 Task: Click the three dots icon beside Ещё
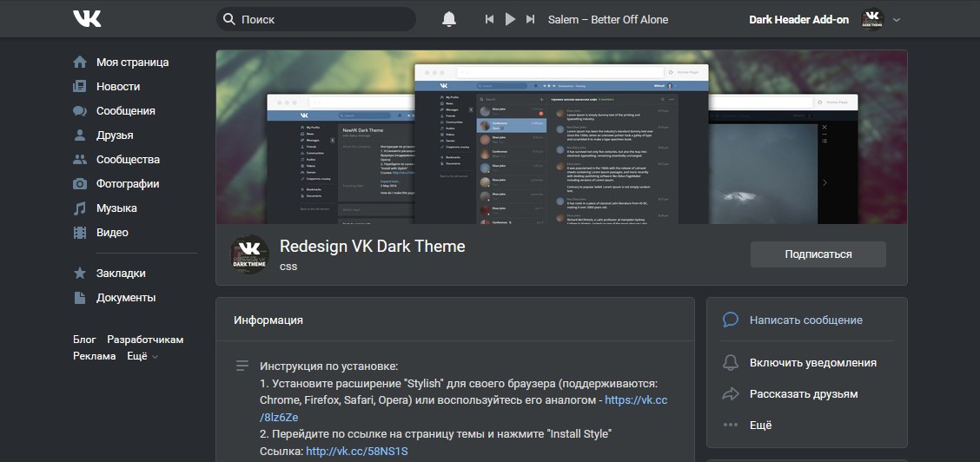(x=730, y=426)
